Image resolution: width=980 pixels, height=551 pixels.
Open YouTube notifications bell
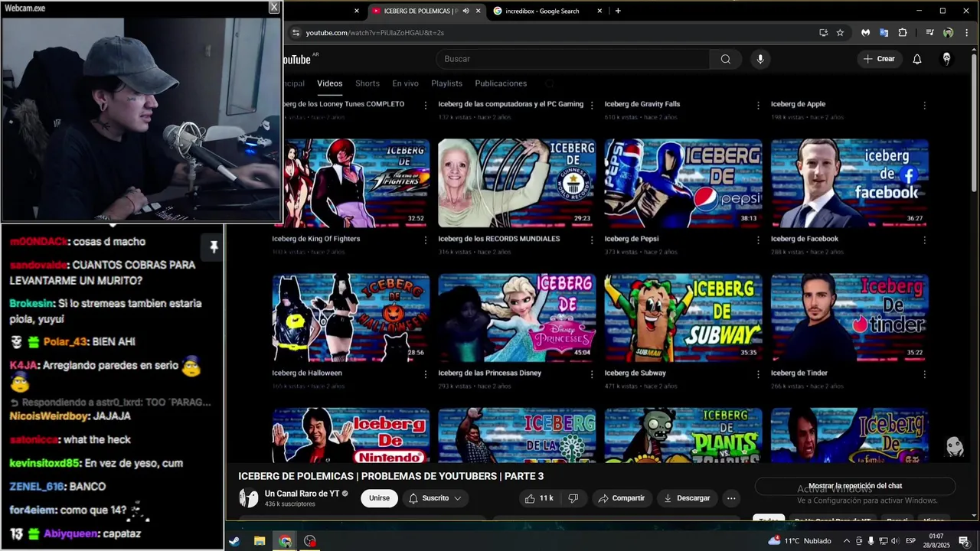click(x=916, y=59)
